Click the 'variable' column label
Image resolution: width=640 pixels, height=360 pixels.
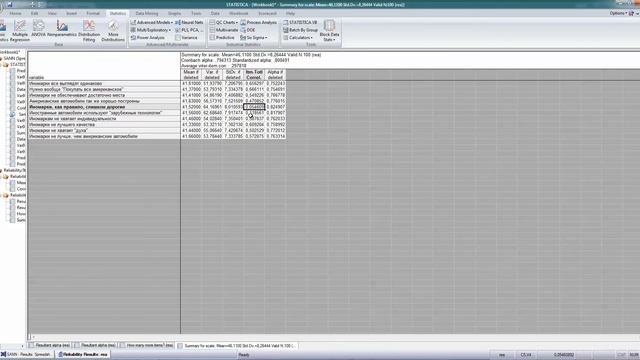click(37, 77)
